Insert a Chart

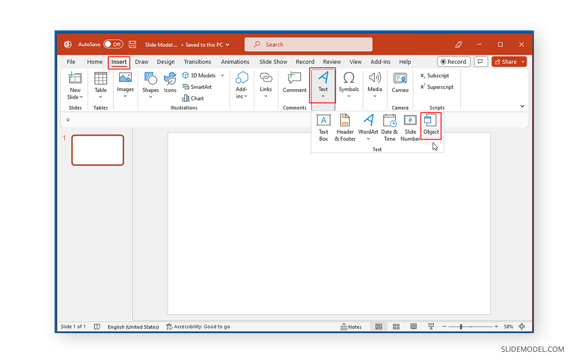tap(193, 98)
